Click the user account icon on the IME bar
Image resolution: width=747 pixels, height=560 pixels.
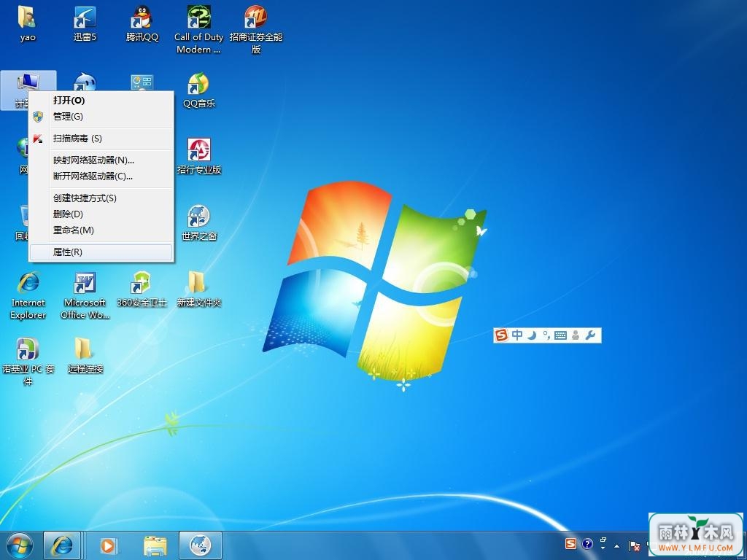576,335
